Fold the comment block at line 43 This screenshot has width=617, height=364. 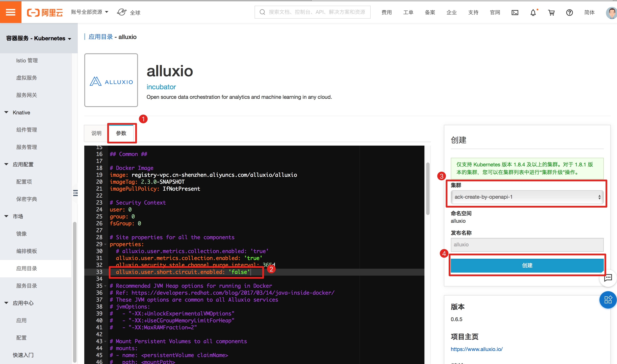point(105,341)
